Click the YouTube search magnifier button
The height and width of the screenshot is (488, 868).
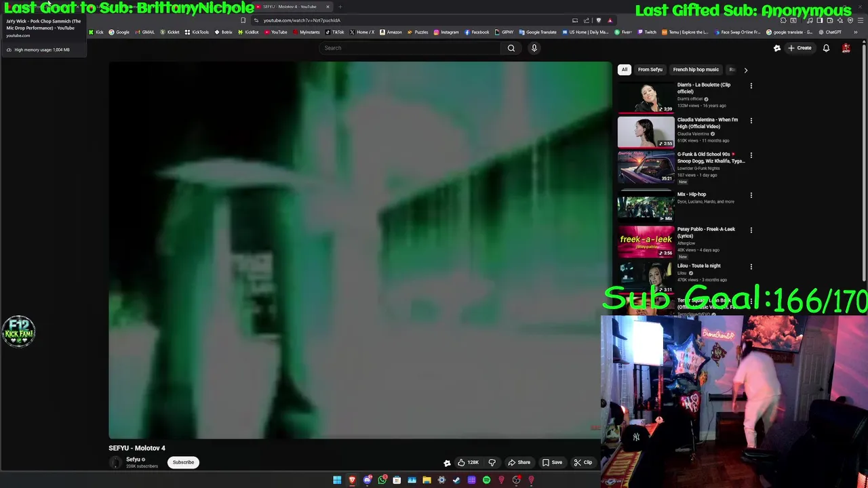click(511, 48)
